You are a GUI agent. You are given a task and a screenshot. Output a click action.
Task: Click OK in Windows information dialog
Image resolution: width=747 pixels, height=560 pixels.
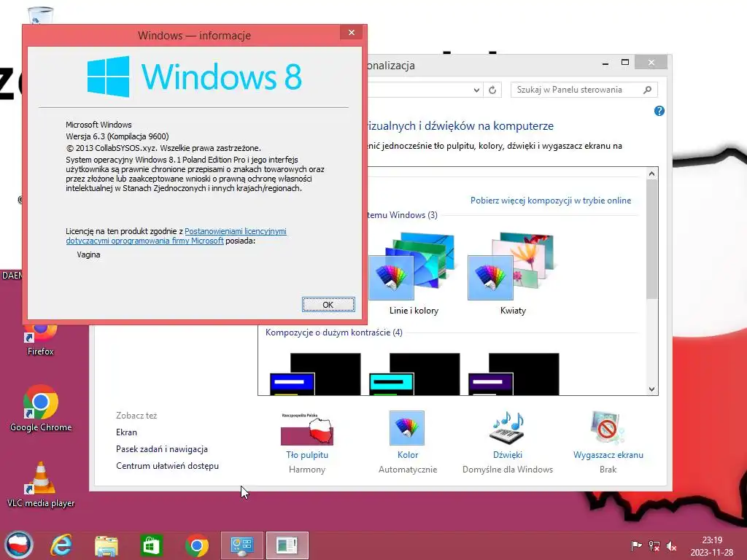[328, 304]
